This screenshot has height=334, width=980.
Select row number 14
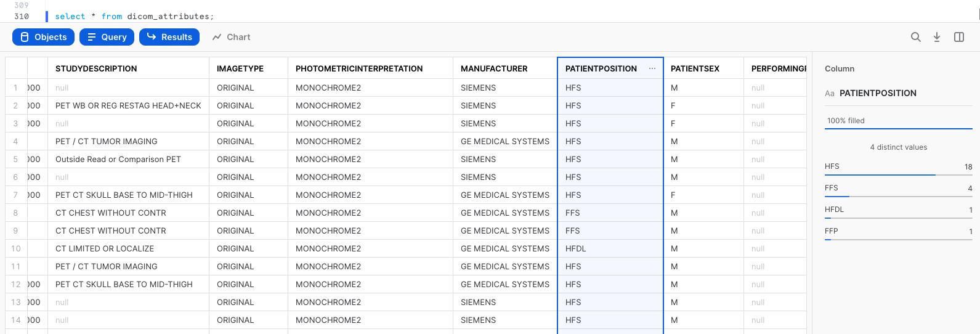point(15,320)
